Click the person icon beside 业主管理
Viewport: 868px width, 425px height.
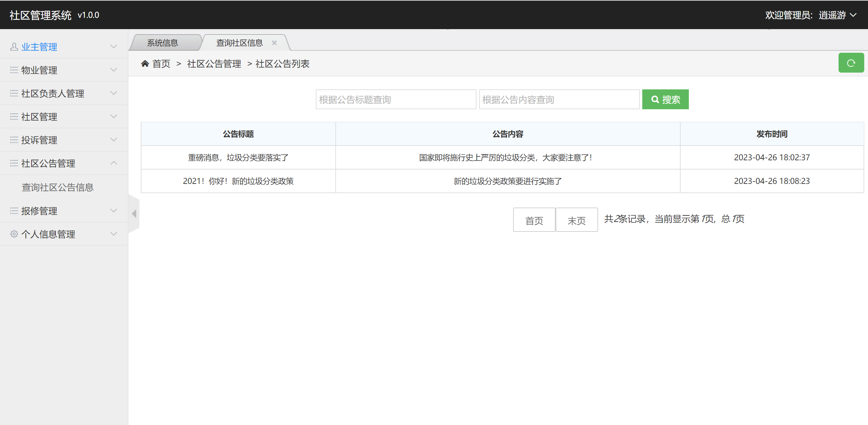[x=14, y=47]
